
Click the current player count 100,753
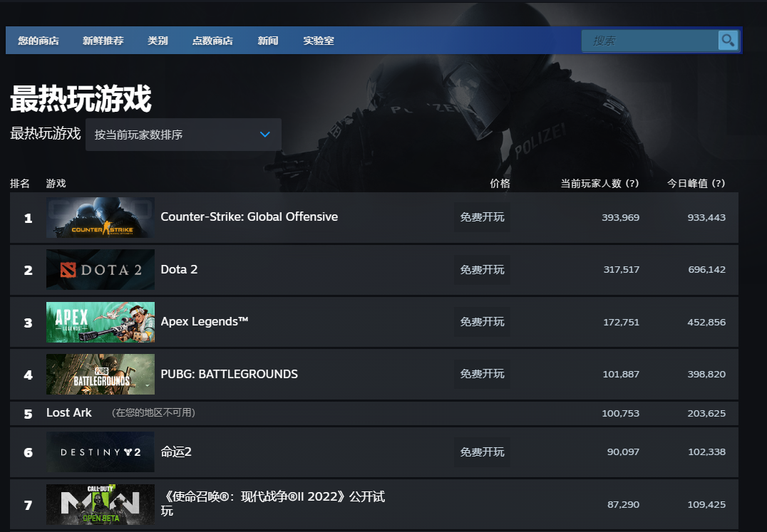click(620, 413)
